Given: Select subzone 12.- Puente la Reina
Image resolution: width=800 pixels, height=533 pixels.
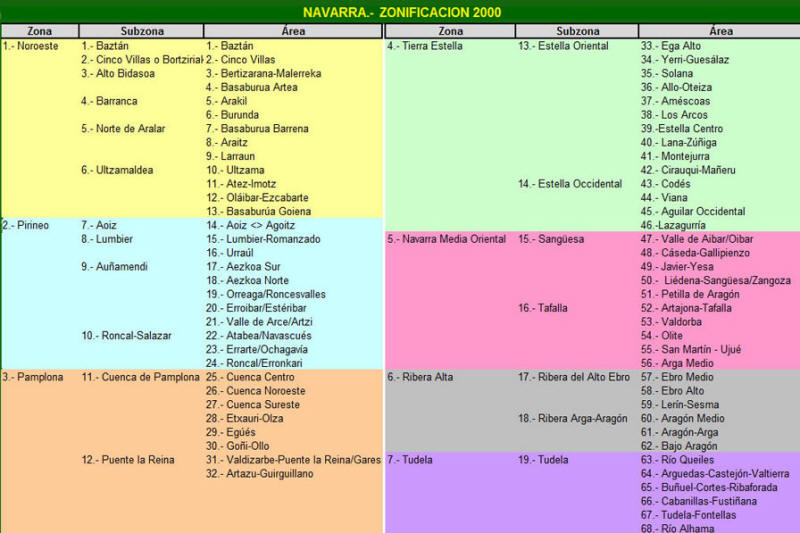Looking at the screenshot, I should point(128,460).
